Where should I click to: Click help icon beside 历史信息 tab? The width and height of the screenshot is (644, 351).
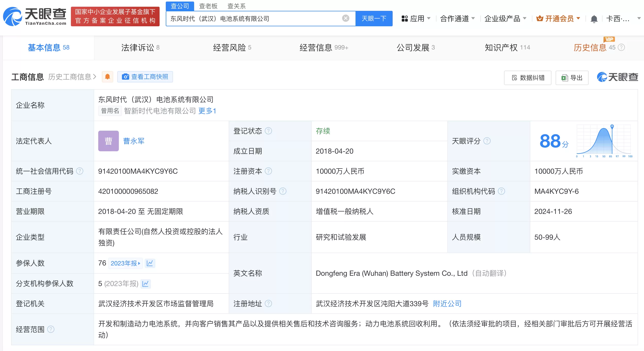tap(622, 47)
